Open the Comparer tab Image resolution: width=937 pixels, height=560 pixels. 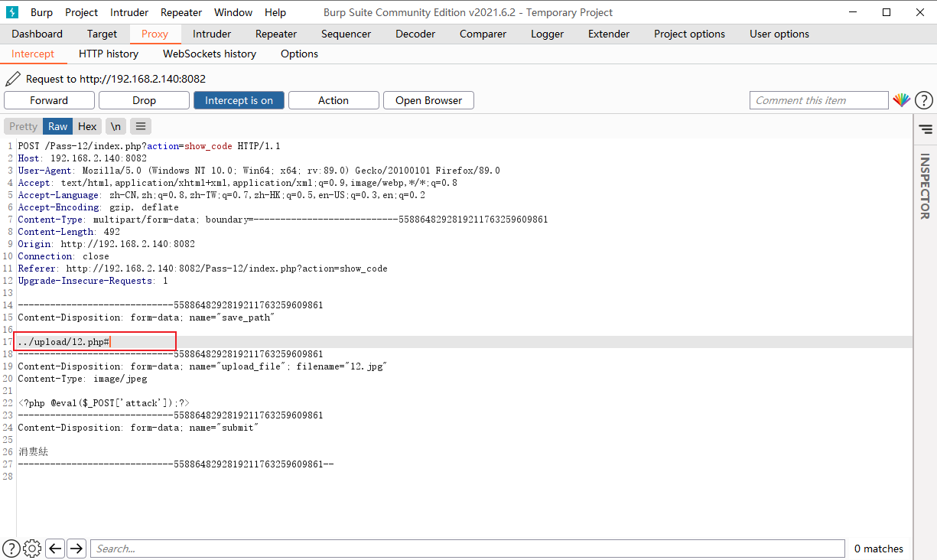(x=483, y=34)
